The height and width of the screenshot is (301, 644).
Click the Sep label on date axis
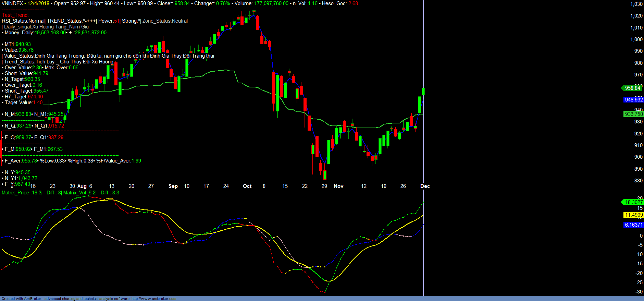173,186
